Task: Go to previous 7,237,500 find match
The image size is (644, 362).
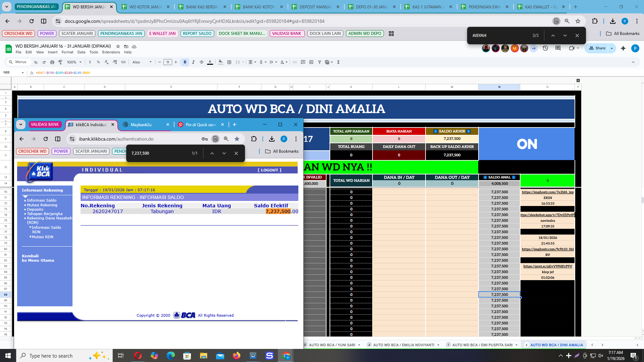Action: click(212, 153)
